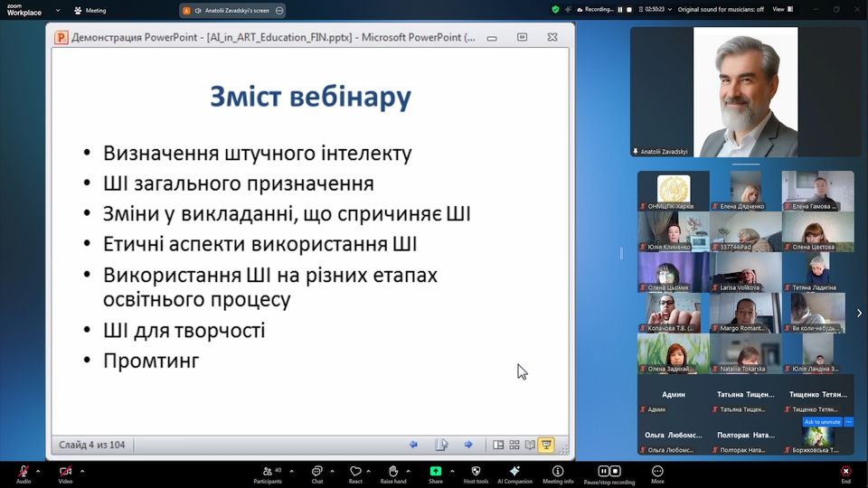Click the Meeting tab at top
The width and height of the screenshot is (868, 488).
click(x=90, y=10)
